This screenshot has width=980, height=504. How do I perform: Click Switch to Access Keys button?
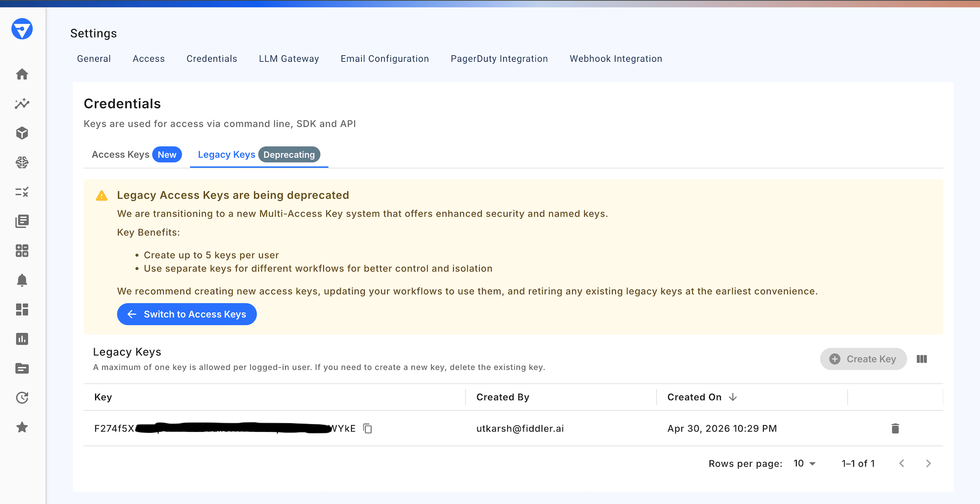point(187,314)
